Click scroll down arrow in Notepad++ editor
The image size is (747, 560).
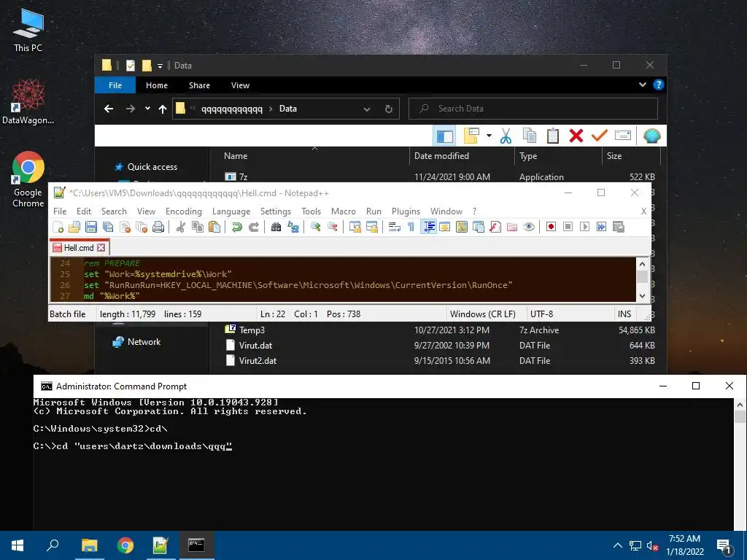coord(642,296)
